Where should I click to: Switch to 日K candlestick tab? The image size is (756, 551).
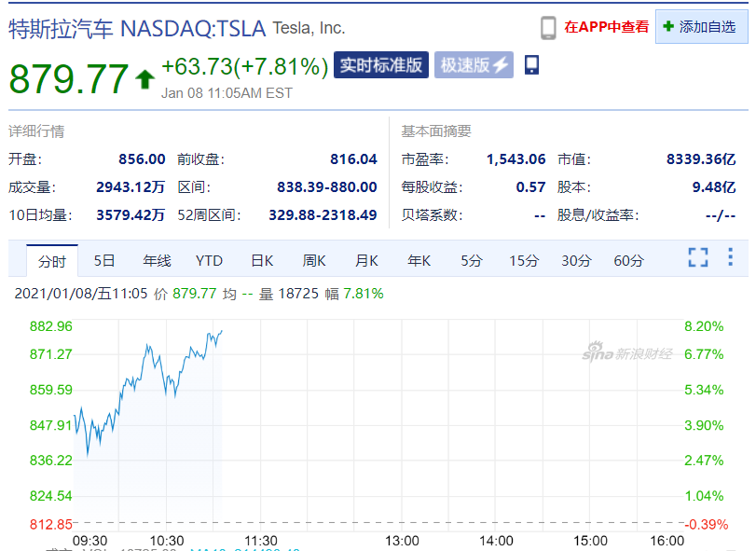[x=262, y=260]
